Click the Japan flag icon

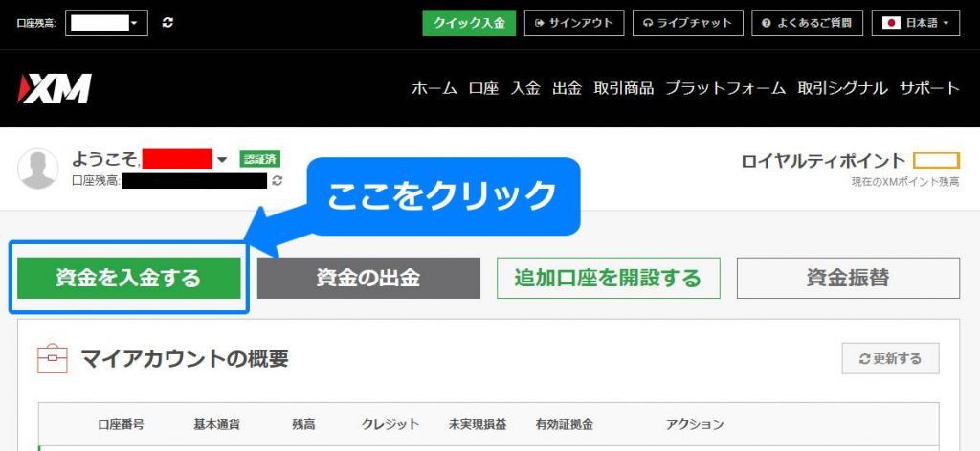tap(892, 22)
